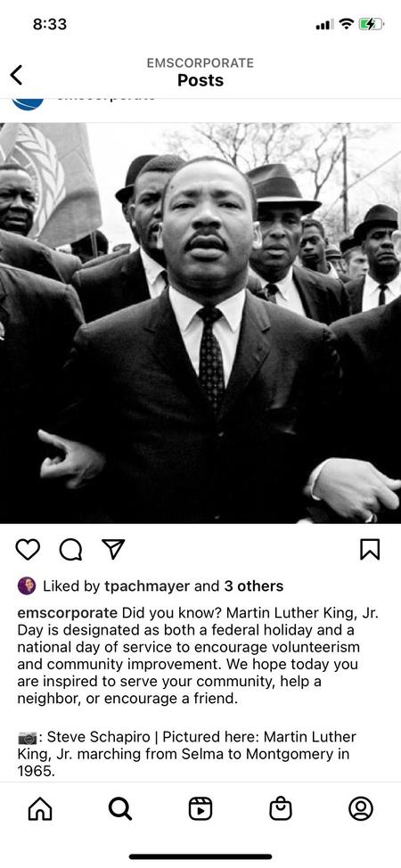Open the Profile tab icon
401x868 pixels.
pyautogui.click(x=361, y=809)
